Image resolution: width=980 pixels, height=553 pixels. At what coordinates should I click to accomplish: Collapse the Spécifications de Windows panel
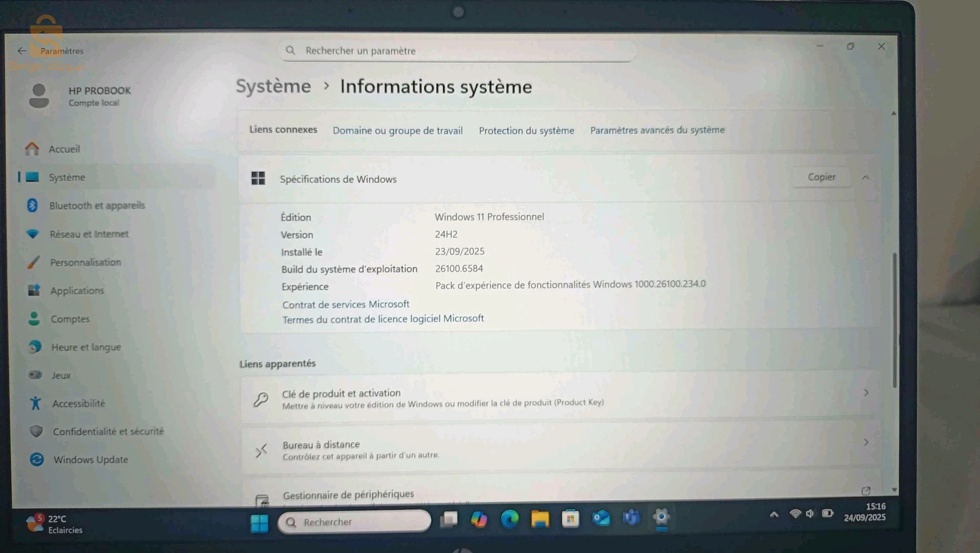point(865,178)
